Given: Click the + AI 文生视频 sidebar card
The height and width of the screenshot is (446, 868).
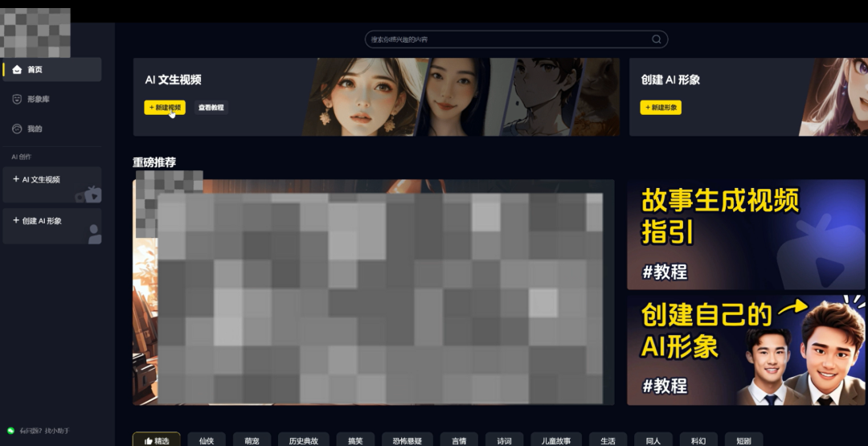Looking at the screenshot, I should click(x=52, y=185).
